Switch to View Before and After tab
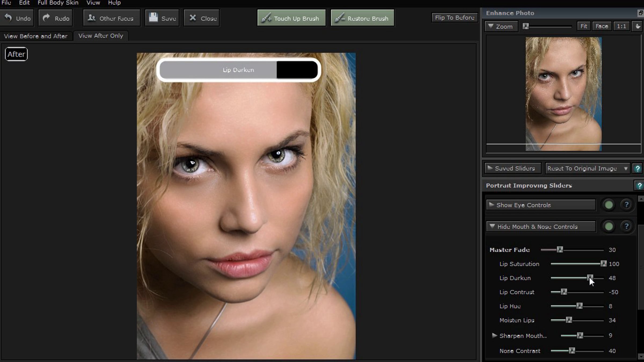The width and height of the screenshot is (644, 362). point(36,36)
